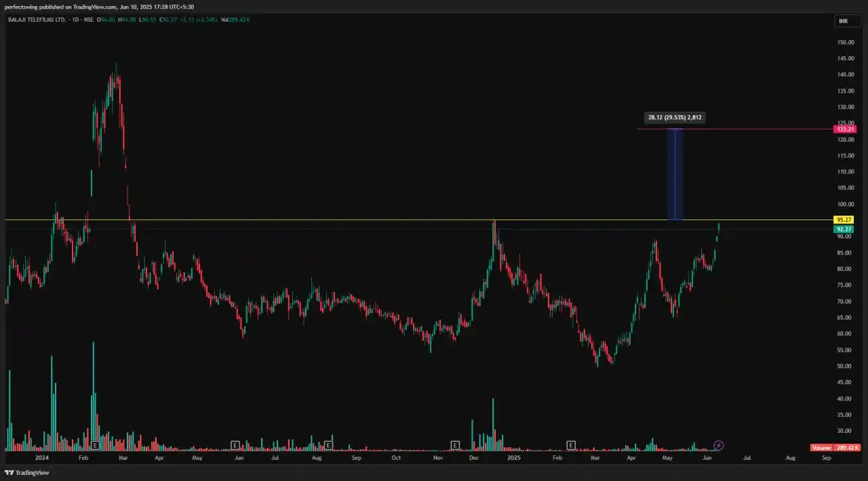This screenshot has height=481, width=868.
Task: Click the 30.00 price axis label
Action: pyautogui.click(x=845, y=431)
